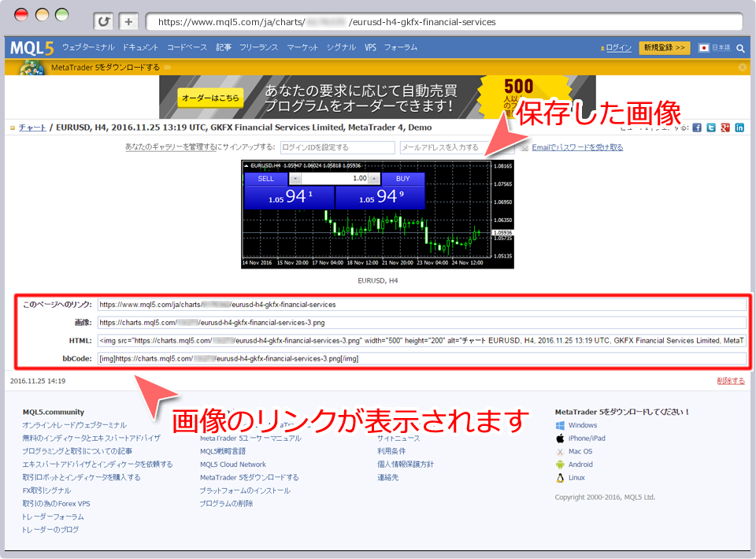This screenshot has height=559, width=756.
Task: Share chart on LinkedIn
Action: tap(739, 128)
